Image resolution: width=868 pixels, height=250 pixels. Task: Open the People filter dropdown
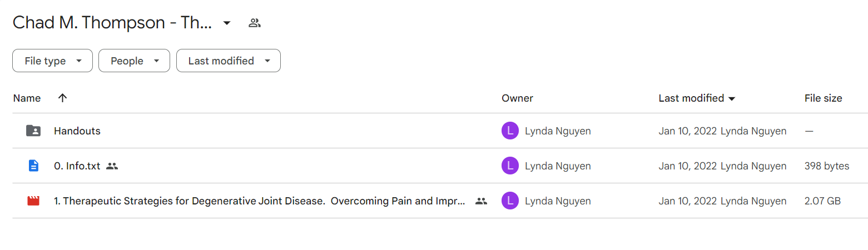point(134,61)
